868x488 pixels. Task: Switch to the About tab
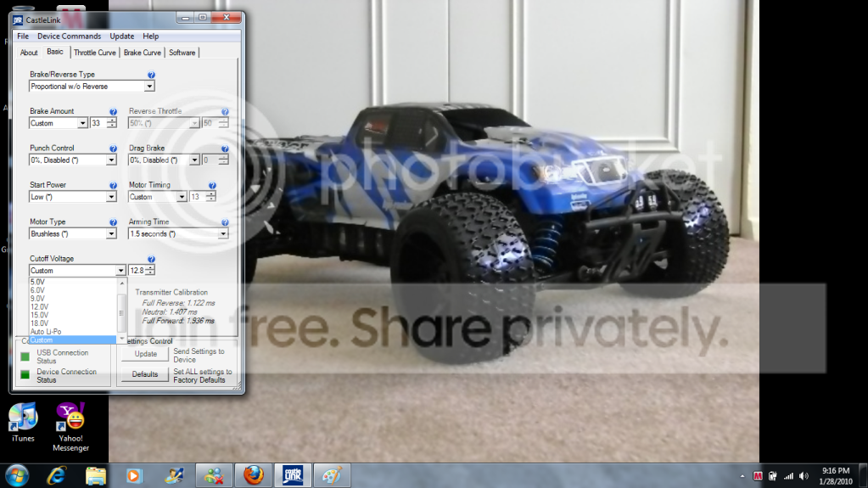coord(29,53)
